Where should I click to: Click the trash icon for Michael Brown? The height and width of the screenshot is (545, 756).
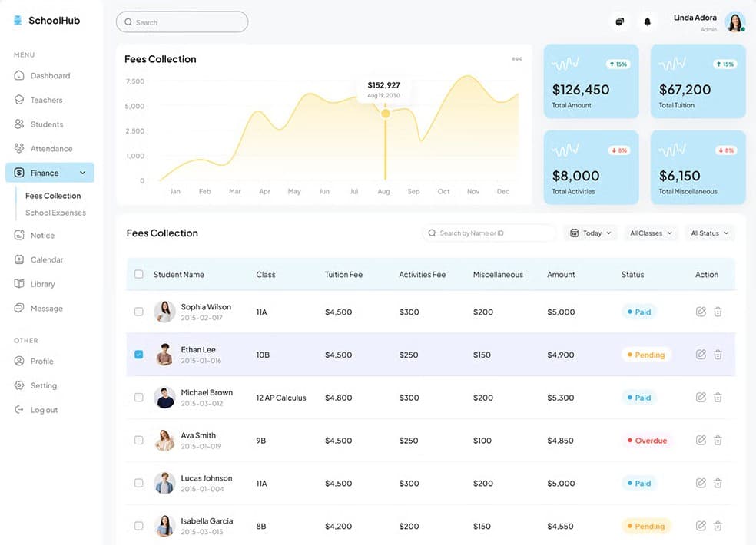tap(718, 398)
